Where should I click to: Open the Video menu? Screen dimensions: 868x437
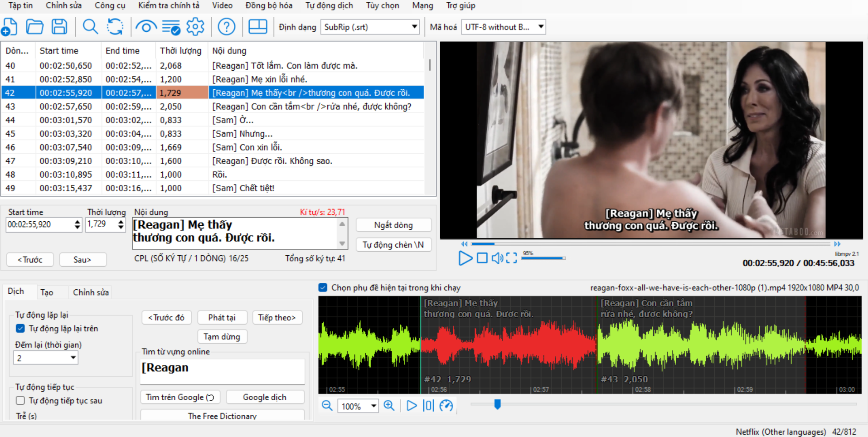point(222,5)
